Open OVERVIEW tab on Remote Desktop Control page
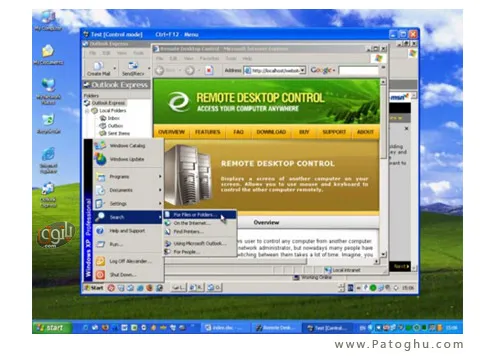The image size is (480, 360). click(x=171, y=132)
